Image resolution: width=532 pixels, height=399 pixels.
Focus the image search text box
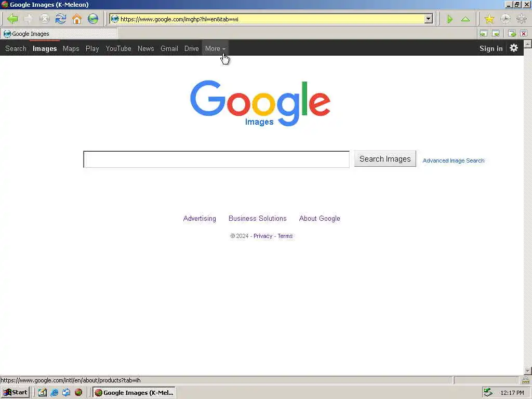click(x=216, y=159)
